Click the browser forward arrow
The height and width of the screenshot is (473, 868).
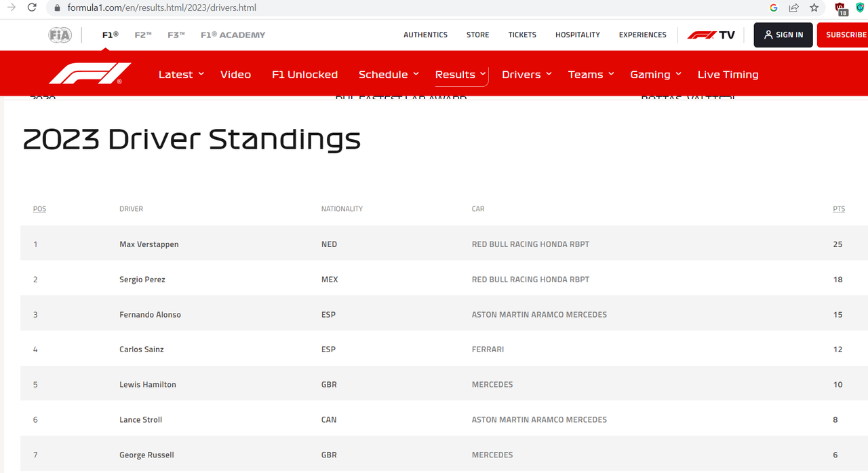click(x=11, y=7)
